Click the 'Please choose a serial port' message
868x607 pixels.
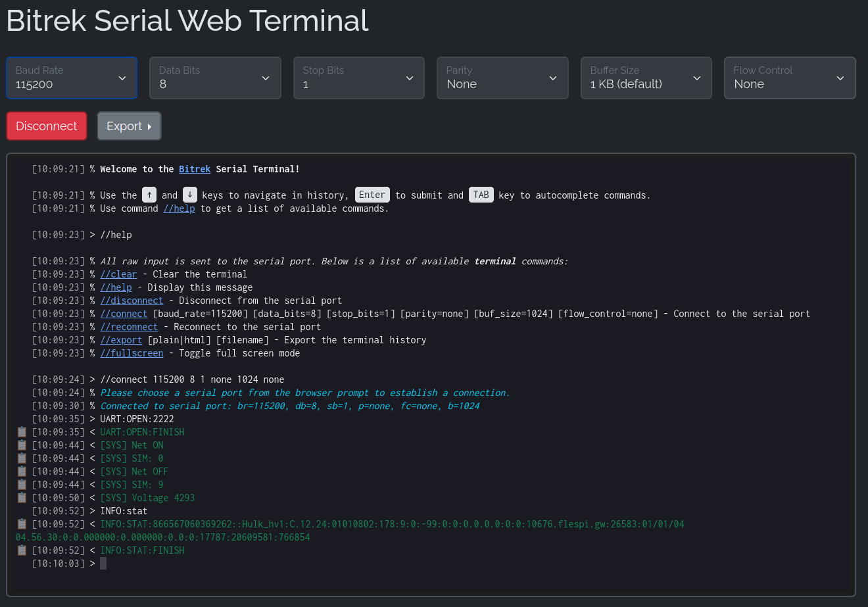point(305,393)
